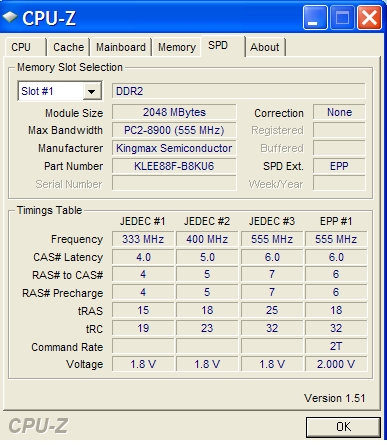Click the 400 MHz frequency cell
The height and width of the screenshot is (445, 387).
pos(207,239)
